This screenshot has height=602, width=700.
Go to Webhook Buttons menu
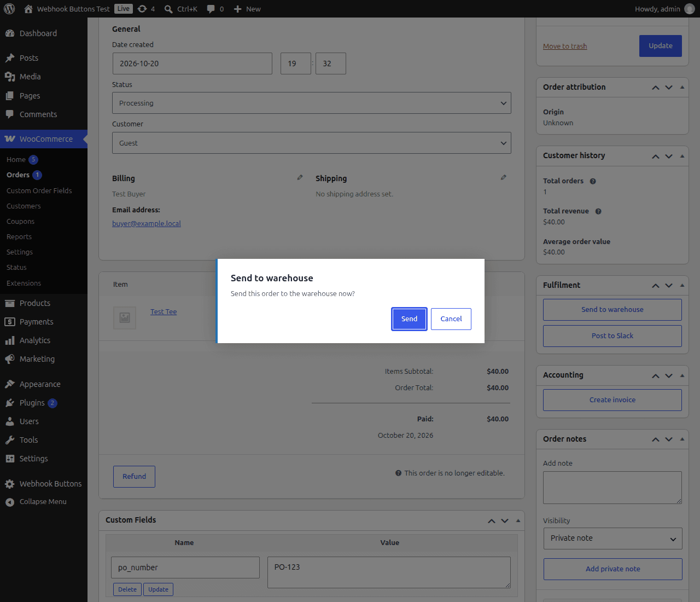44,484
